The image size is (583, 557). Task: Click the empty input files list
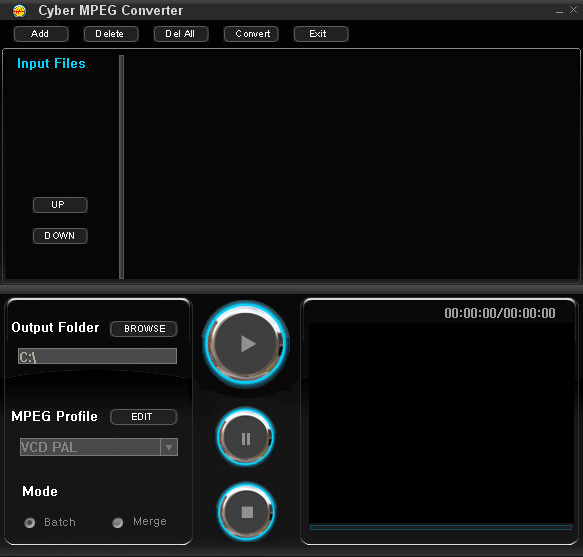click(x=351, y=167)
